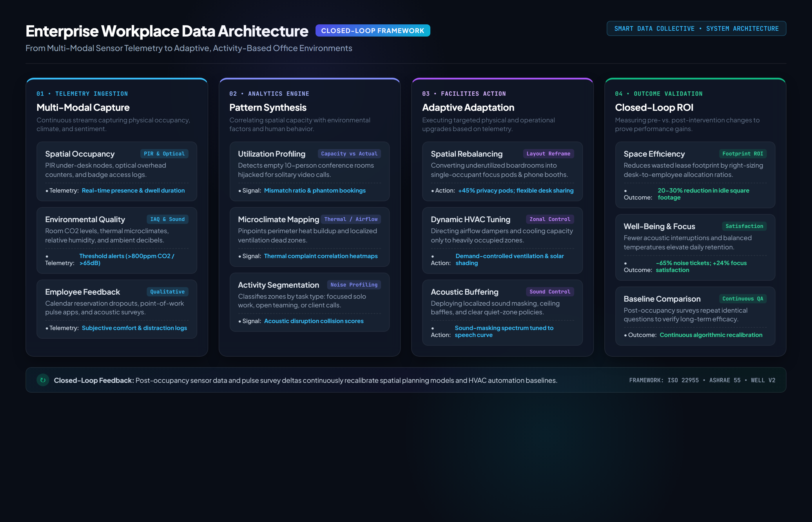
Task: Click 'Thermal complaint correlation heatmaps' text
Action: click(x=321, y=256)
